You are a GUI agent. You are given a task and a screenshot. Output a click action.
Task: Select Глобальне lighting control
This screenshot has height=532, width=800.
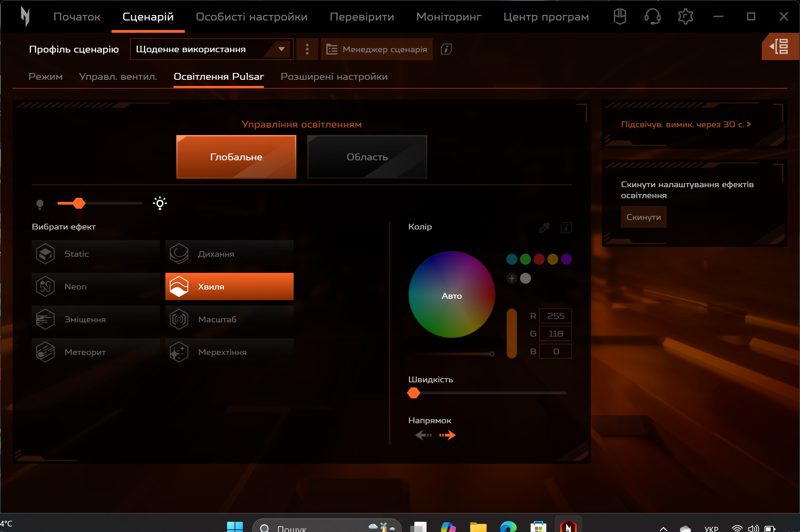pos(236,157)
